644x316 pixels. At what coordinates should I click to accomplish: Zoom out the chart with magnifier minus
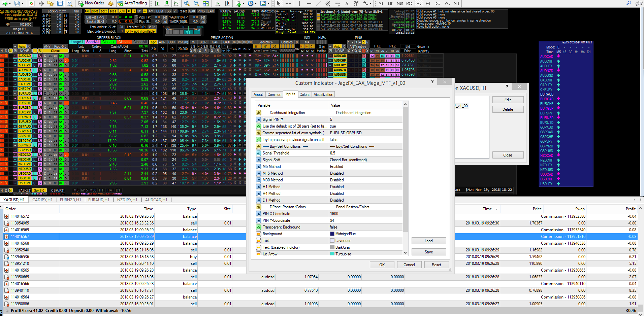[196, 3]
